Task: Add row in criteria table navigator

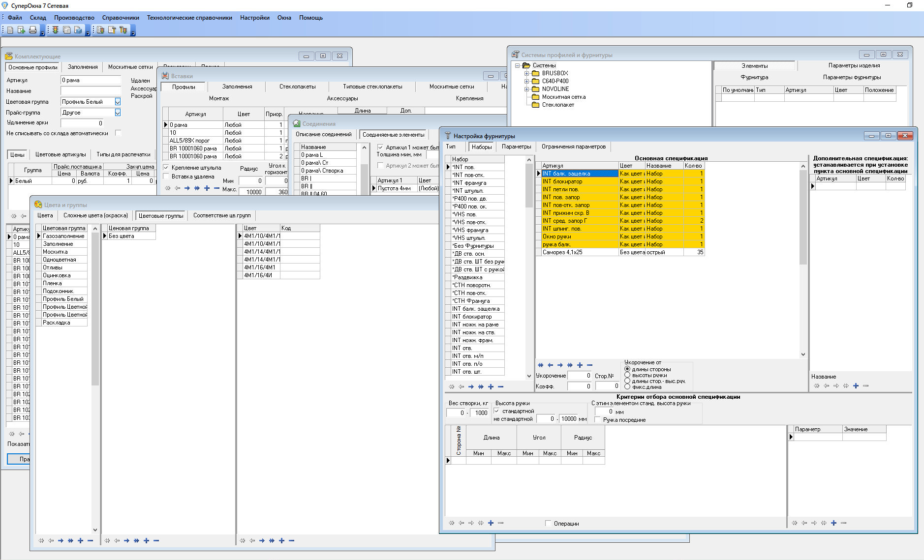Action: (x=491, y=523)
